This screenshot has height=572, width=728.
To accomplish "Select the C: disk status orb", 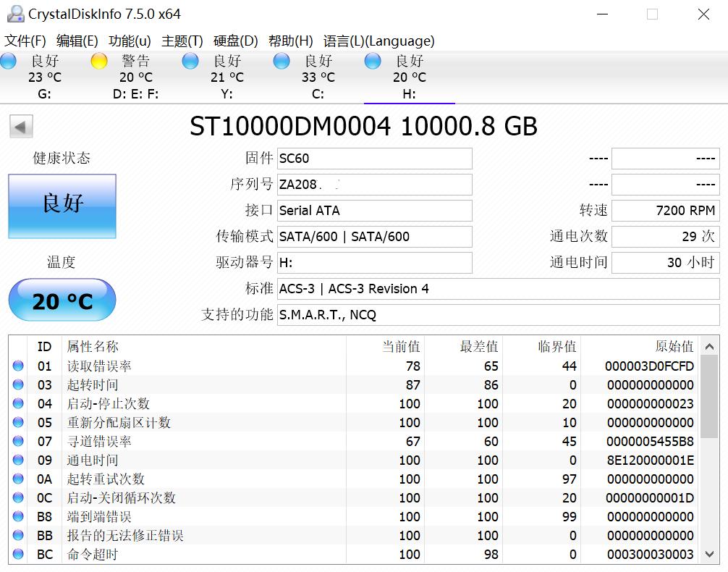I will click(282, 61).
